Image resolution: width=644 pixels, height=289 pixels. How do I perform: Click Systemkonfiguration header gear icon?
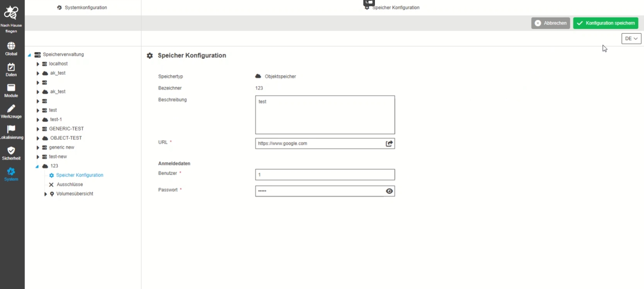coord(59,7)
